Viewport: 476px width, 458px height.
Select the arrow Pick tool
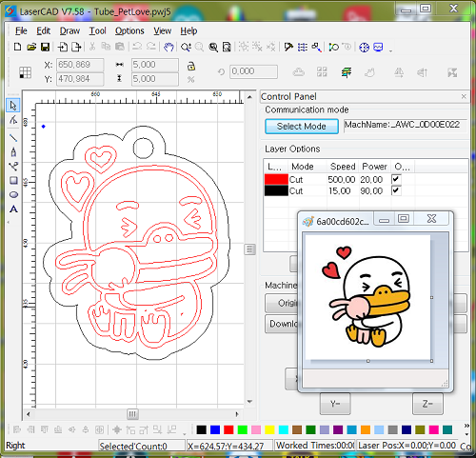coord(13,106)
